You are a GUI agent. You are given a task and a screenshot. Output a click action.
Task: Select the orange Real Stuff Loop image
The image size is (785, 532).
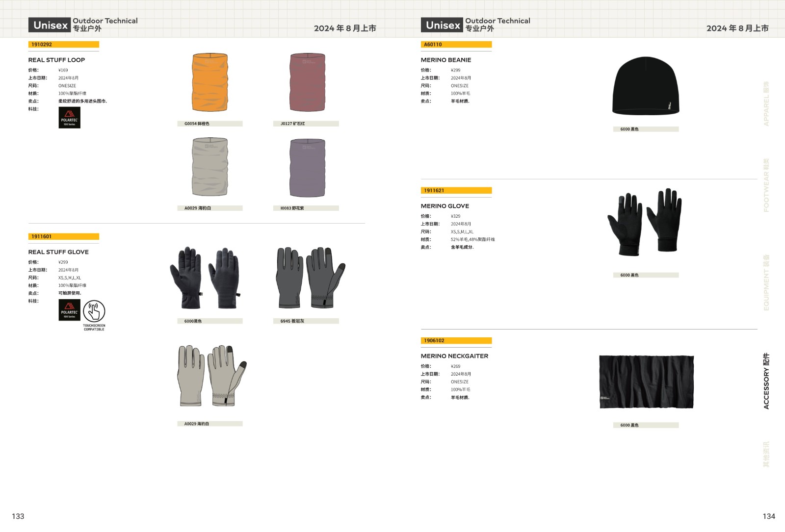210,82
